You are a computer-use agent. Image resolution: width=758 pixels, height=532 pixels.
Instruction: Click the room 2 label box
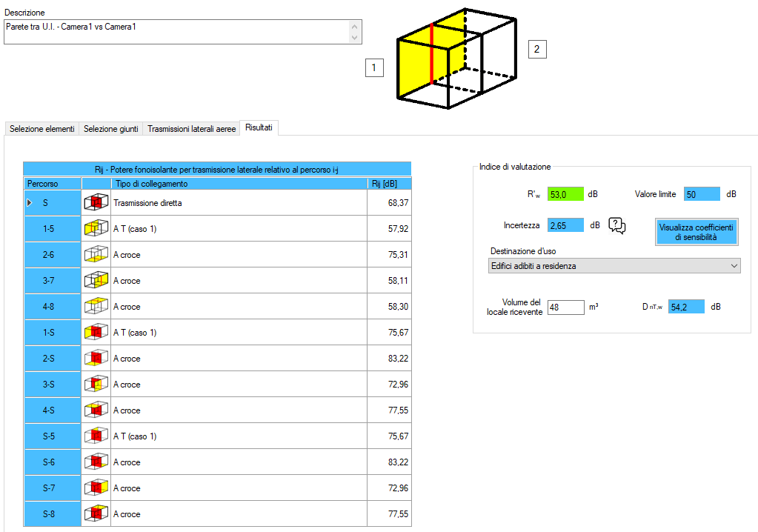[x=536, y=50]
